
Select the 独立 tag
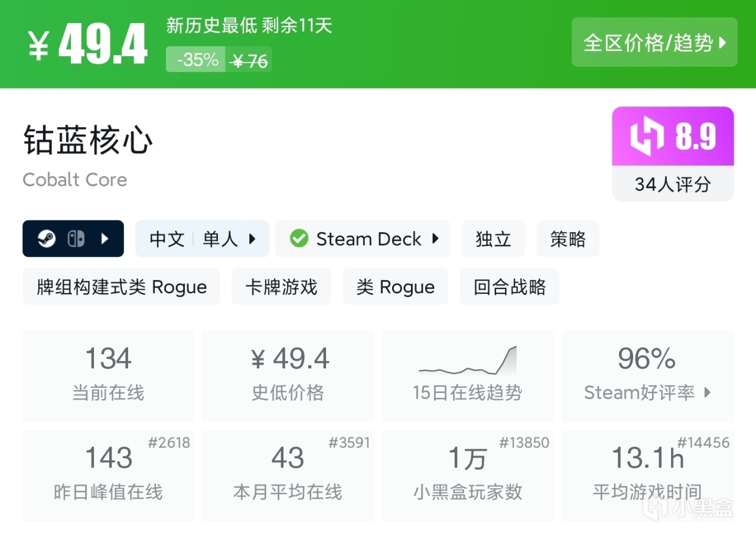(x=493, y=239)
